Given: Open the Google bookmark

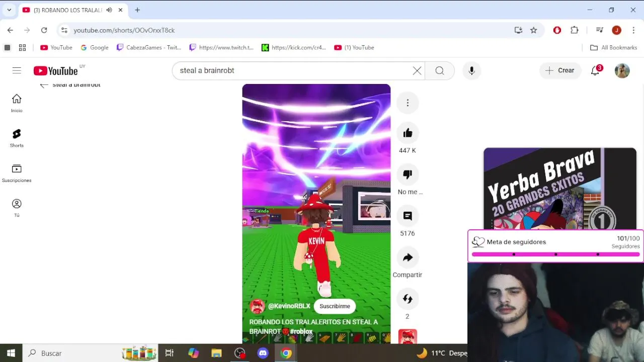Looking at the screenshot, I should pos(95,48).
